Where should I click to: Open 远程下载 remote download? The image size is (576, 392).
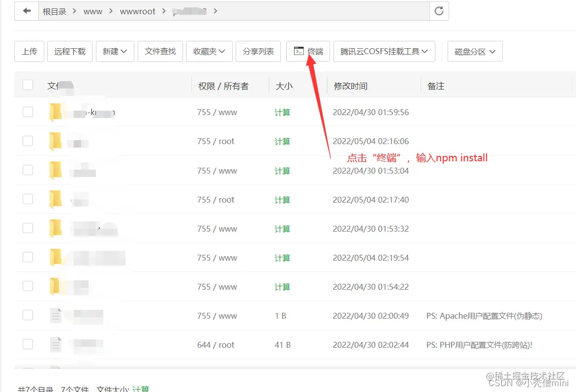click(70, 52)
